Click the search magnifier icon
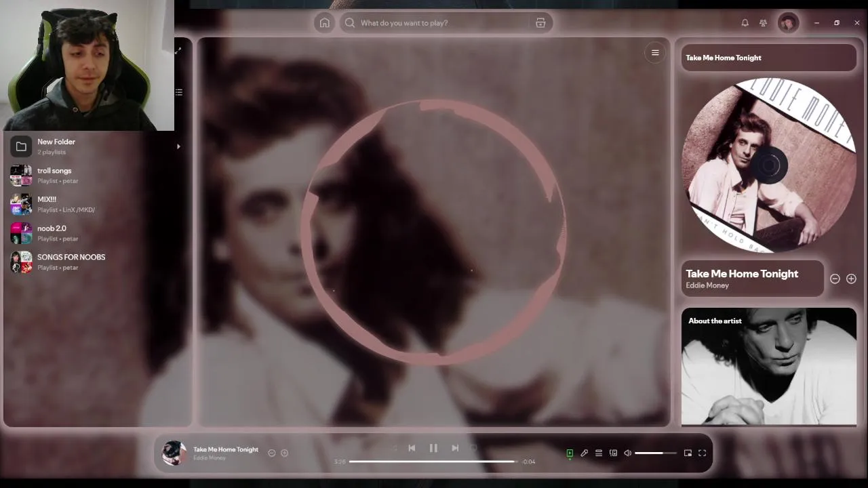Image resolution: width=868 pixels, height=488 pixels. click(x=350, y=23)
